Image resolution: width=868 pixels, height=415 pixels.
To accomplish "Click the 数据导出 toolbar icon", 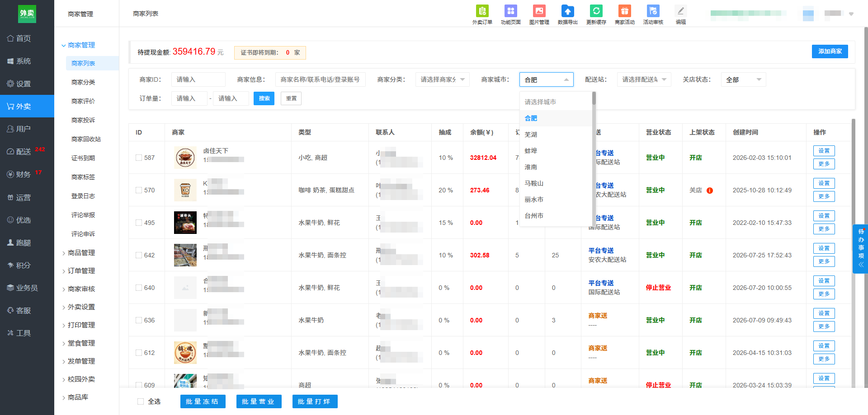I will click(x=567, y=14).
